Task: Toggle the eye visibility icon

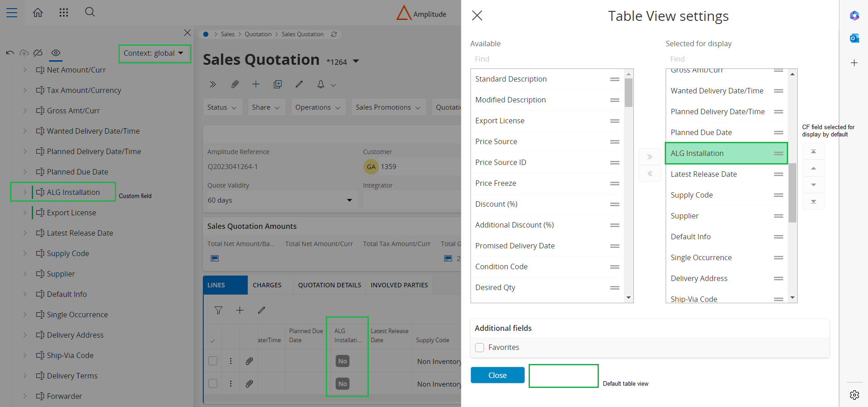Action: click(x=56, y=53)
